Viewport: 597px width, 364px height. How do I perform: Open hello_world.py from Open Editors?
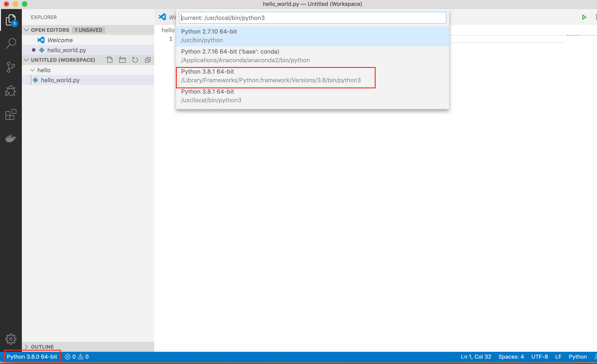tap(67, 50)
